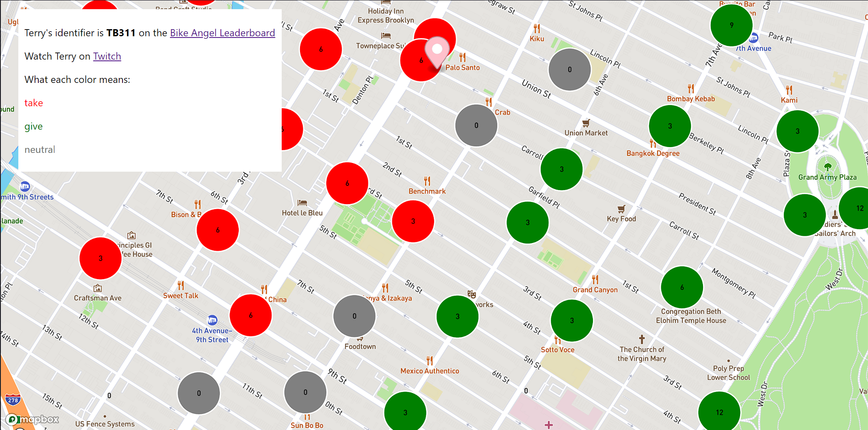
Task: Click the Hotel le Bleu bed icon
Action: tap(302, 203)
